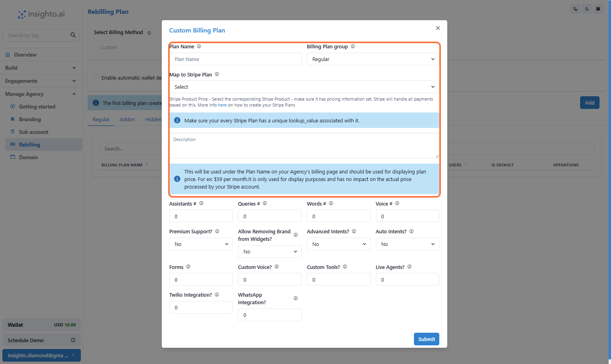Viewport: 611px width, 364px height.
Task: Focus the Plan Name input field
Action: point(236,59)
